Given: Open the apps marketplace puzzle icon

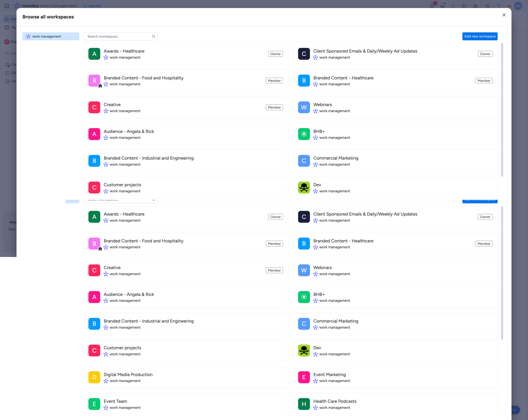Looking at the screenshot, I should (x=464, y=6).
